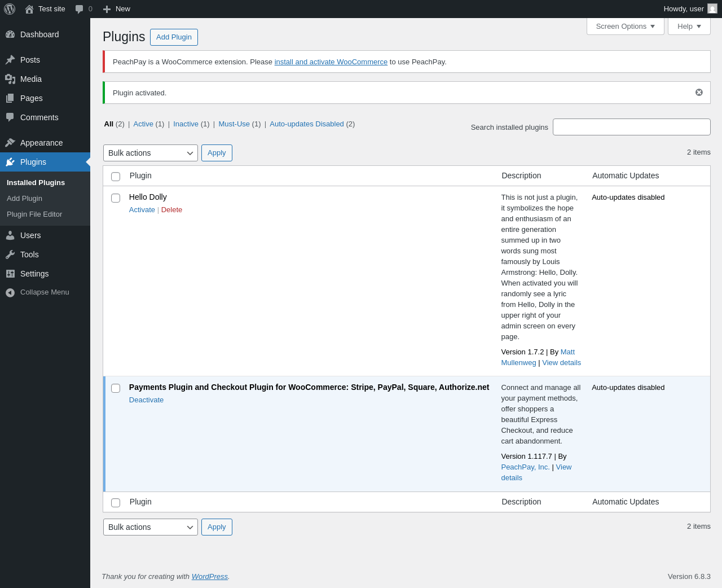Viewport: 722px width, 588px height.
Task: Open the comments bubble icon in admin bar
Action: (80, 9)
